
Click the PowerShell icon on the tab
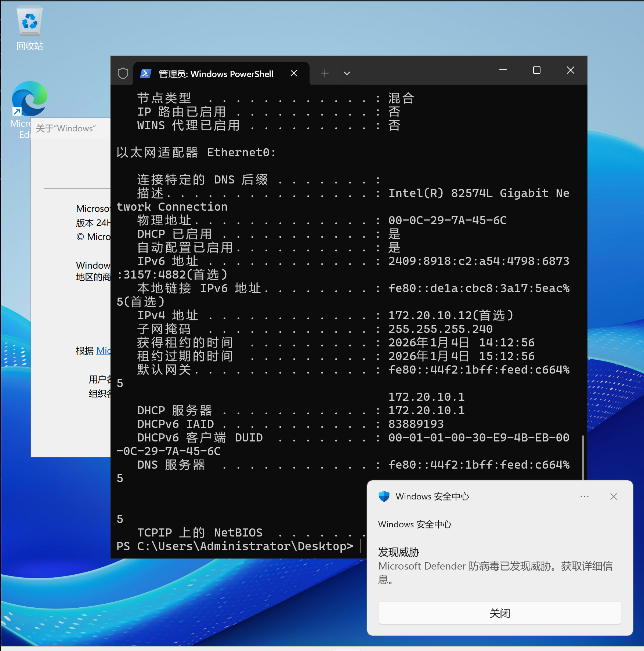145,74
